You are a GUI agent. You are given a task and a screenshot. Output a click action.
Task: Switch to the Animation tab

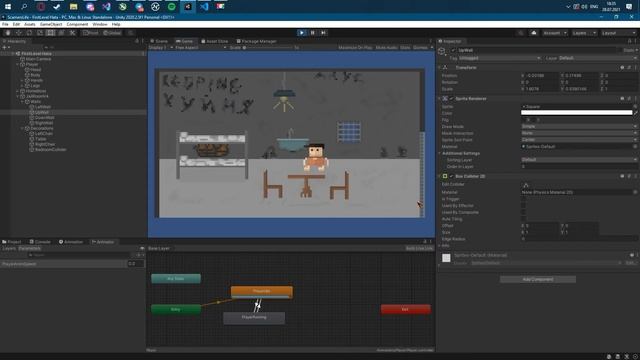[x=71, y=242]
